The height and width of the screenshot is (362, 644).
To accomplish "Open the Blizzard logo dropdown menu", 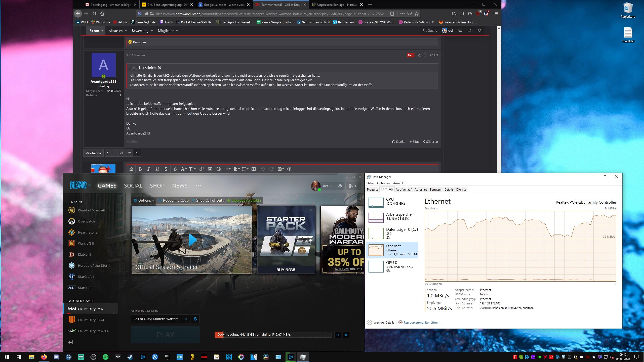I will click(x=80, y=186).
